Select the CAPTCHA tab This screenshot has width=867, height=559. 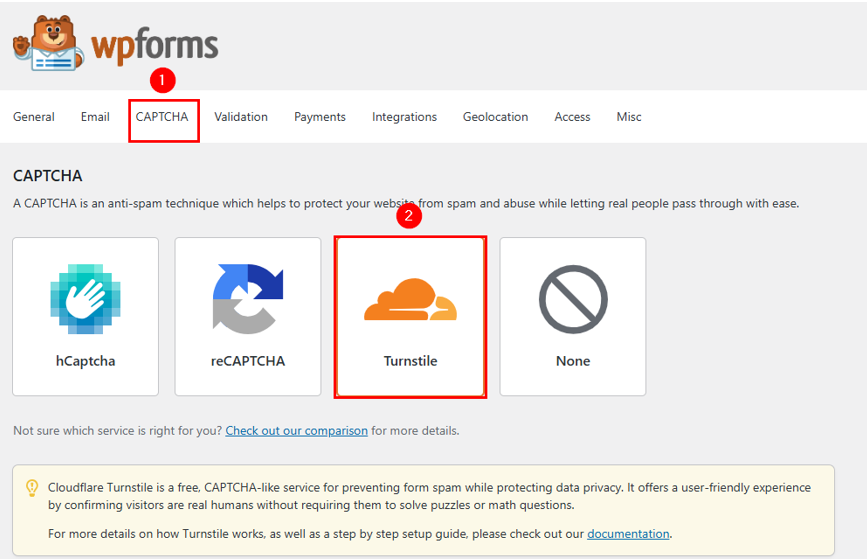coord(162,117)
